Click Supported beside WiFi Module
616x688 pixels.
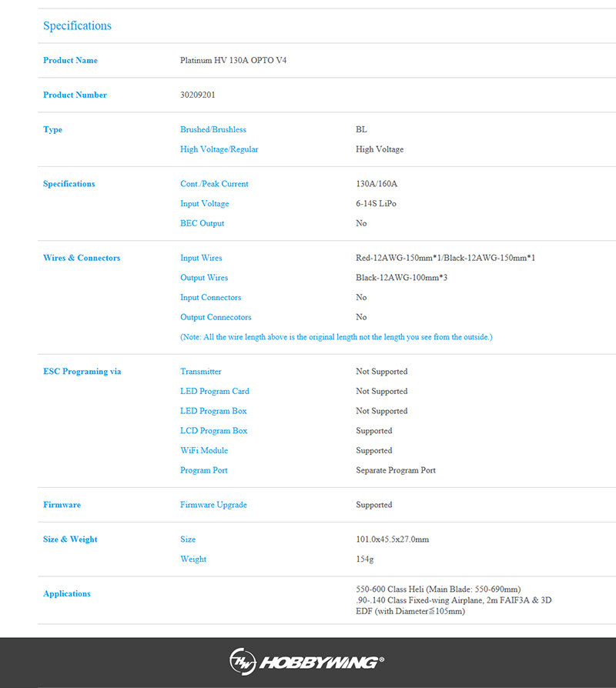[x=374, y=451]
